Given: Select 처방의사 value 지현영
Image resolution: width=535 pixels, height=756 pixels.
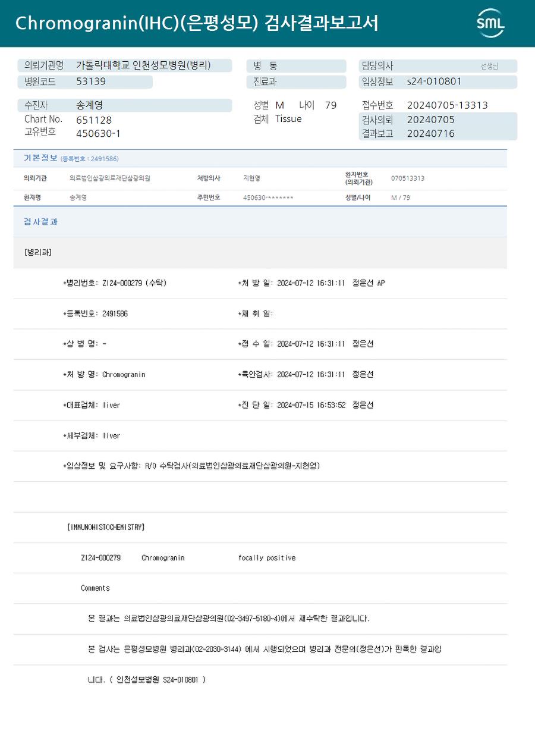Looking at the screenshot, I should 251,178.
